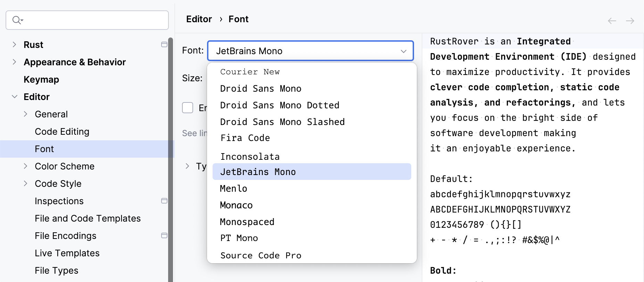
Task: Choose Source Code Pro font
Action: point(261,256)
